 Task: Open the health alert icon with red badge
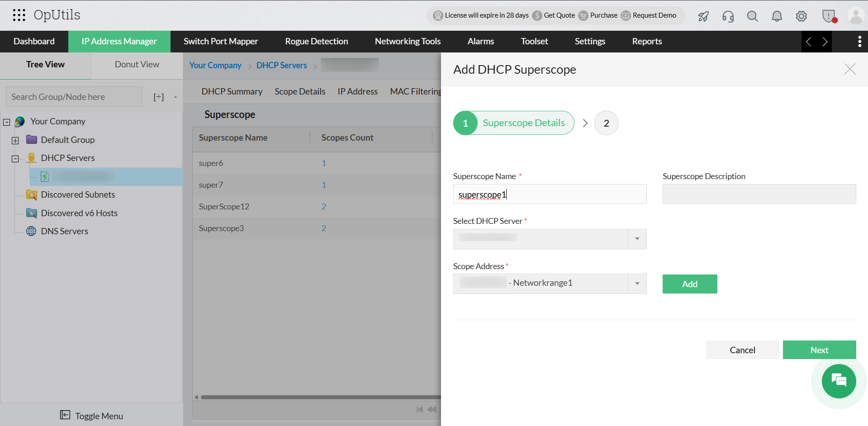point(829,16)
